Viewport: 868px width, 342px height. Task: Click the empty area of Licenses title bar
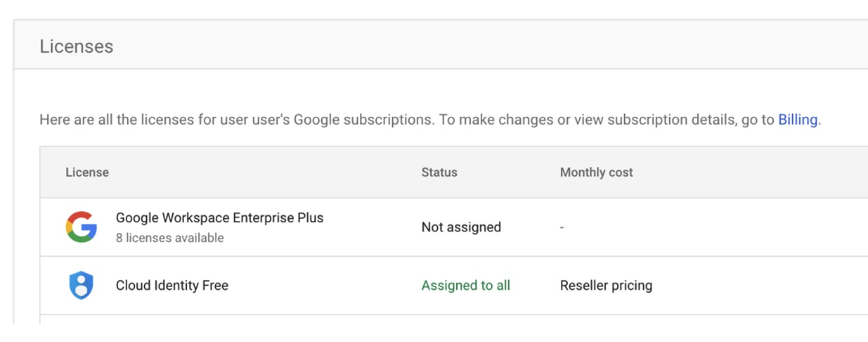pyautogui.click(x=492, y=46)
